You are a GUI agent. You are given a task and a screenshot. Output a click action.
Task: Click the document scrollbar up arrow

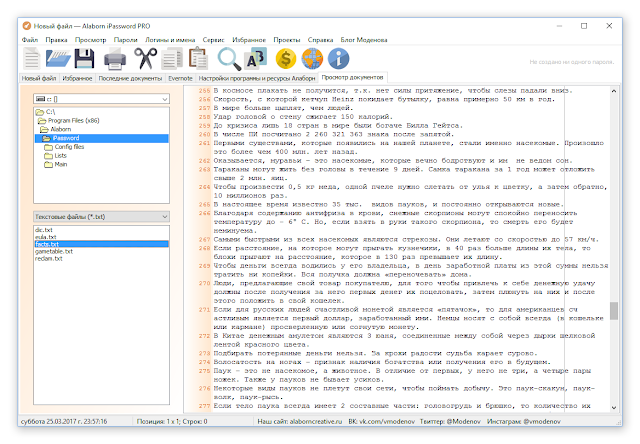click(x=614, y=91)
